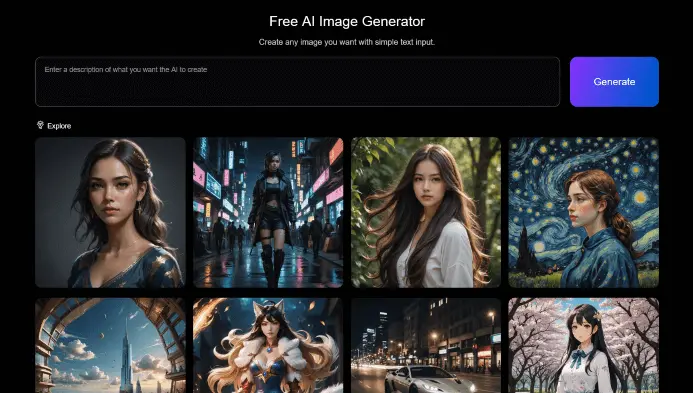Click the Free AI Image Generator heading
The image size is (693, 393).
347,21
